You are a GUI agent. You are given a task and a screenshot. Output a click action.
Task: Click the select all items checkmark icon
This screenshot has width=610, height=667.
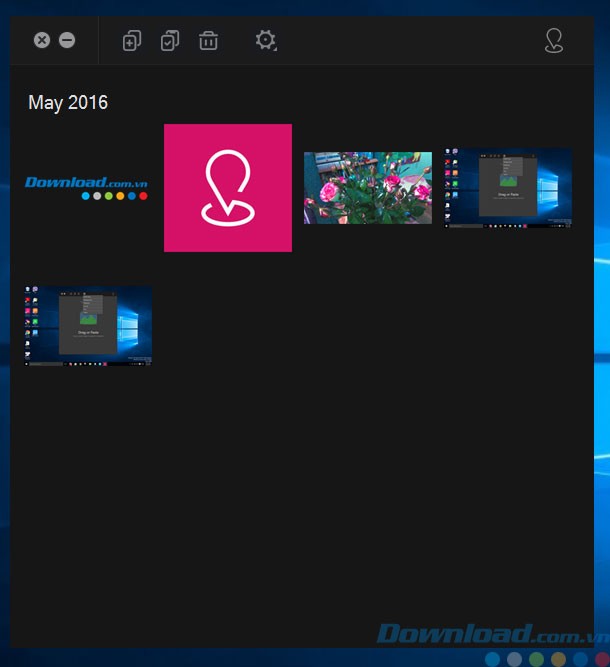click(170, 41)
